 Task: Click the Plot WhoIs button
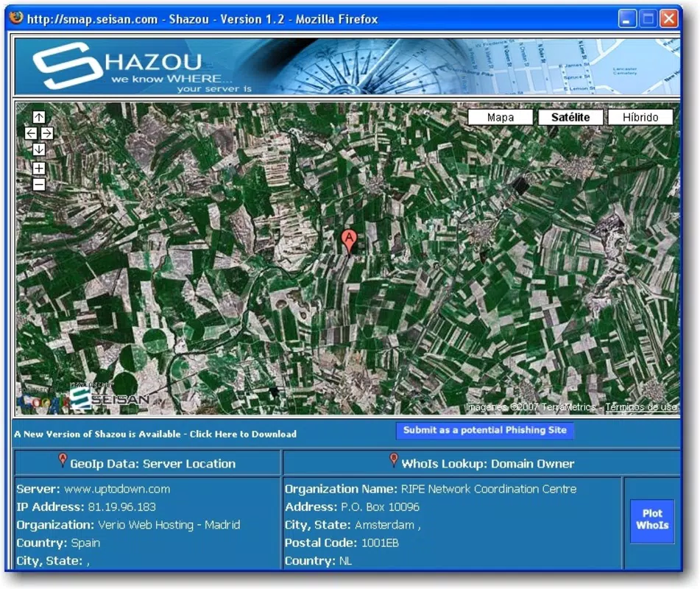(x=651, y=520)
